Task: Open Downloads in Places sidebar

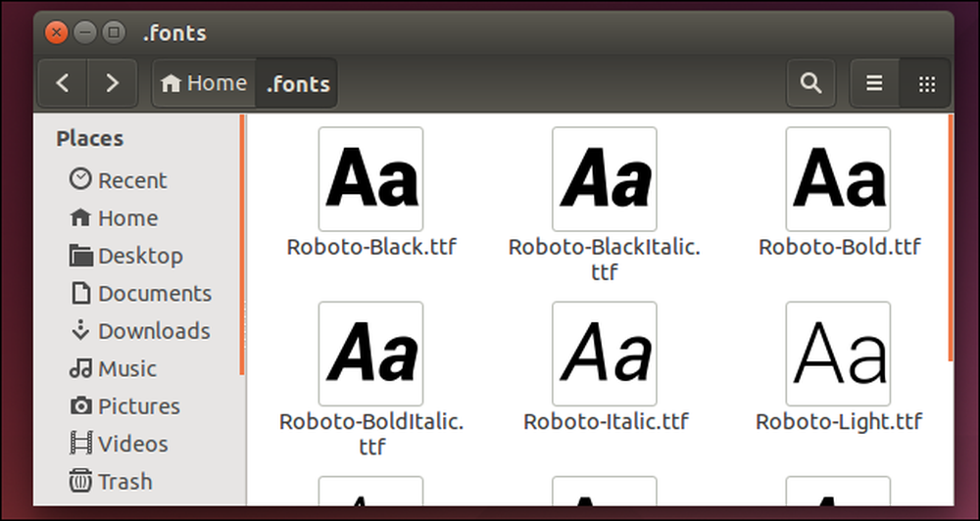Action: click(x=154, y=330)
